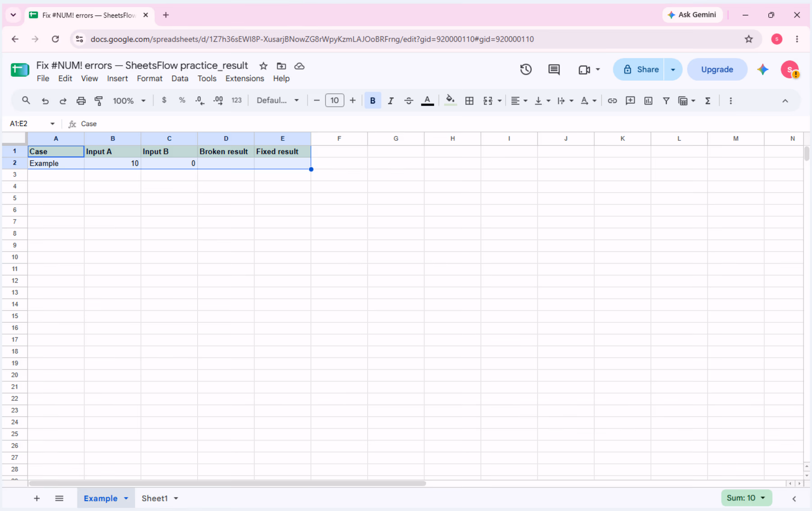Click the redo arrow icon

[63, 101]
